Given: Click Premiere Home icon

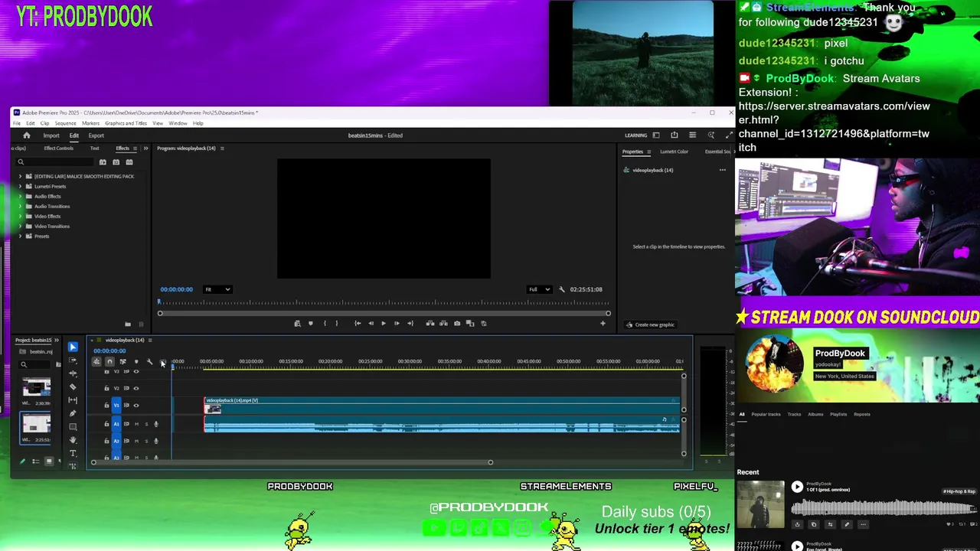Looking at the screenshot, I should click(x=26, y=135).
